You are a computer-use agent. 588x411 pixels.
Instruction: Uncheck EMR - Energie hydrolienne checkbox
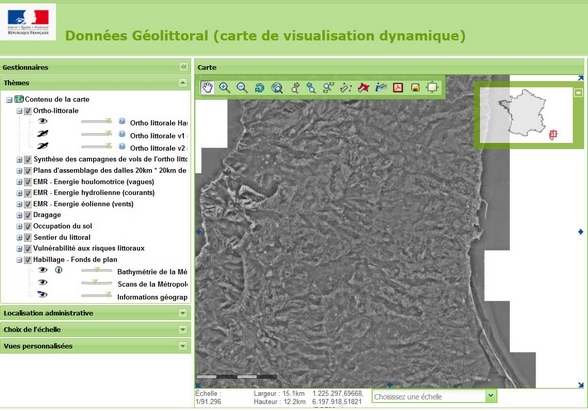(28, 193)
